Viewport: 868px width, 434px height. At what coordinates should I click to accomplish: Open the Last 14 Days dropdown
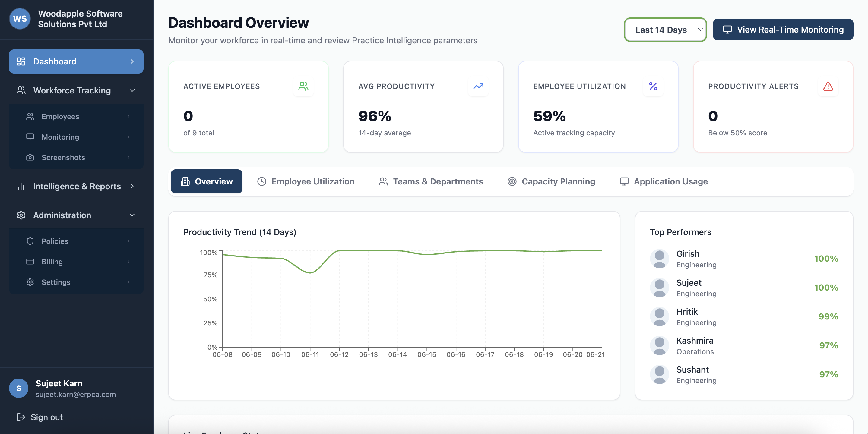tap(665, 30)
